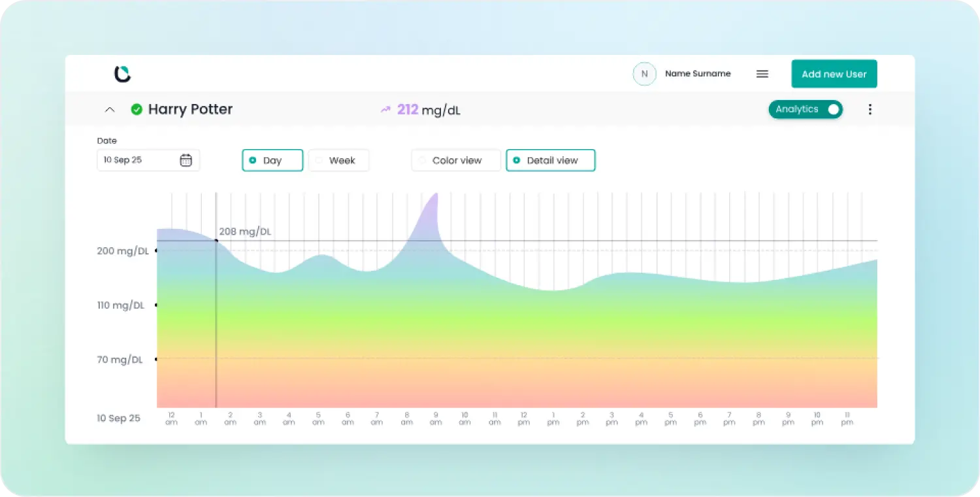The height and width of the screenshot is (497, 980).
Task: Click the user avatar with letter N
Action: [644, 74]
